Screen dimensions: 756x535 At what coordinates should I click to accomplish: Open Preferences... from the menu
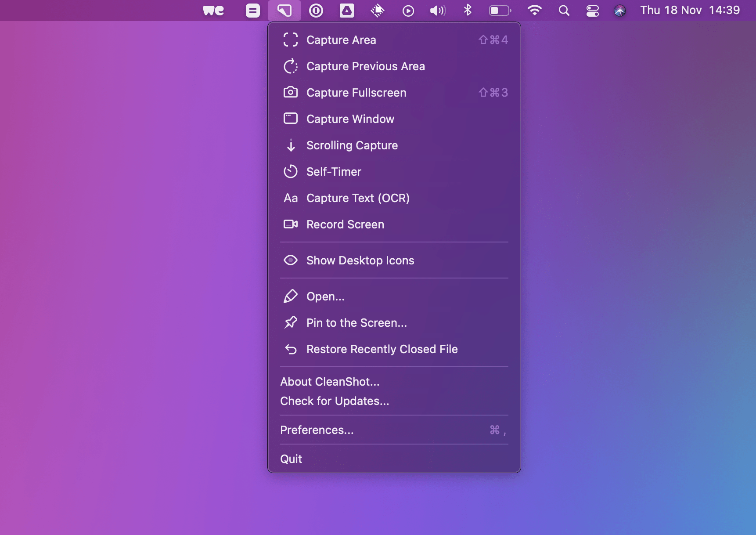pyautogui.click(x=394, y=430)
